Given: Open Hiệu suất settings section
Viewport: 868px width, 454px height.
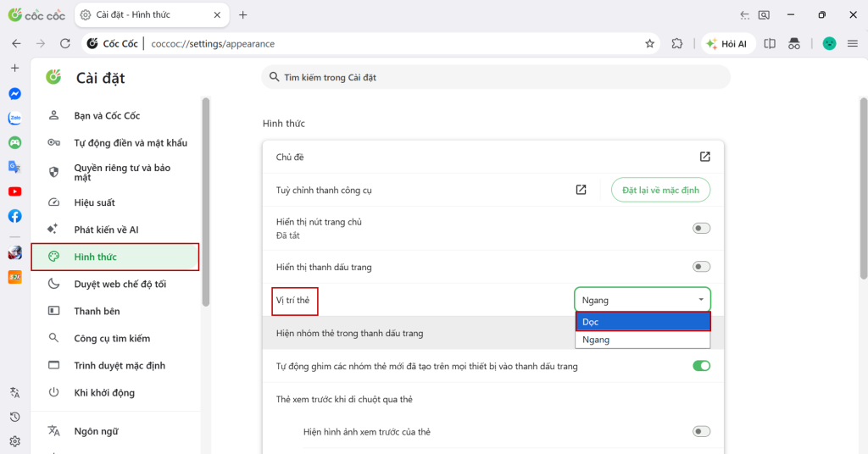Looking at the screenshot, I should point(115,202).
